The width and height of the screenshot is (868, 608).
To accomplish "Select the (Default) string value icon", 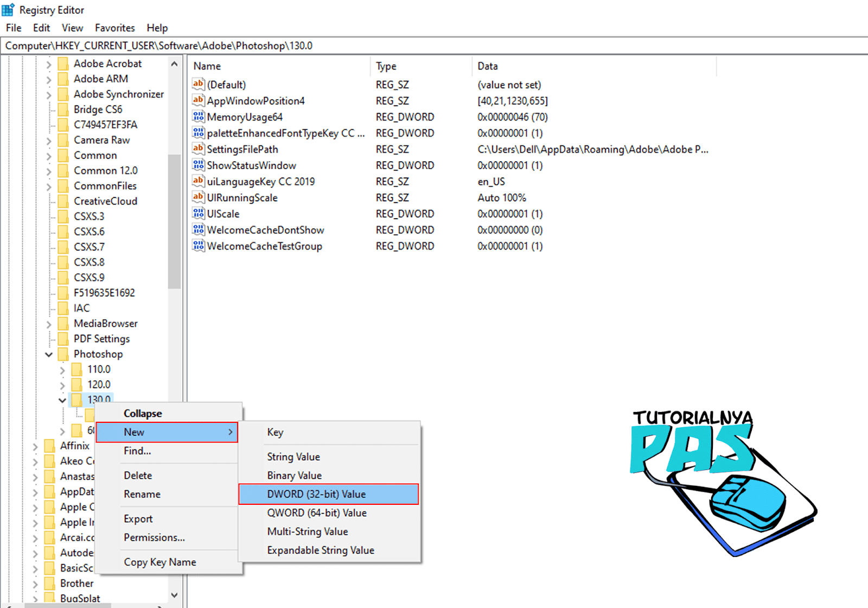I will [199, 84].
